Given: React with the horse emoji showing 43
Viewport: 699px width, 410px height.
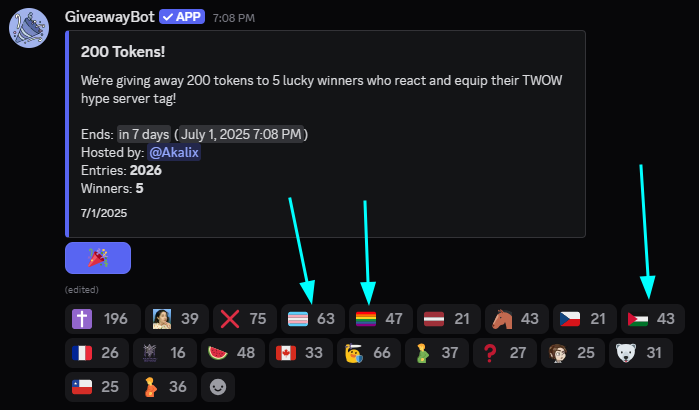Looking at the screenshot, I should 517,319.
